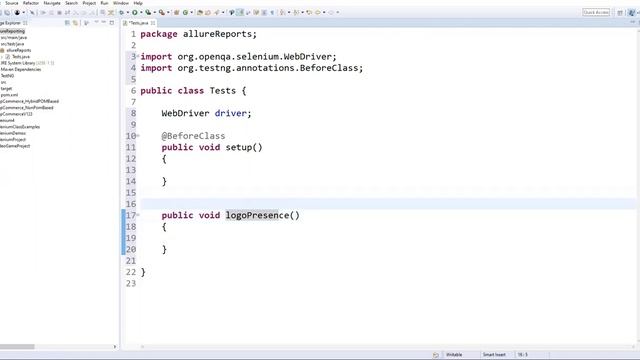Maximize the Package Explorer panel
Screen dimensions: 640x360
[x=111, y=22]
